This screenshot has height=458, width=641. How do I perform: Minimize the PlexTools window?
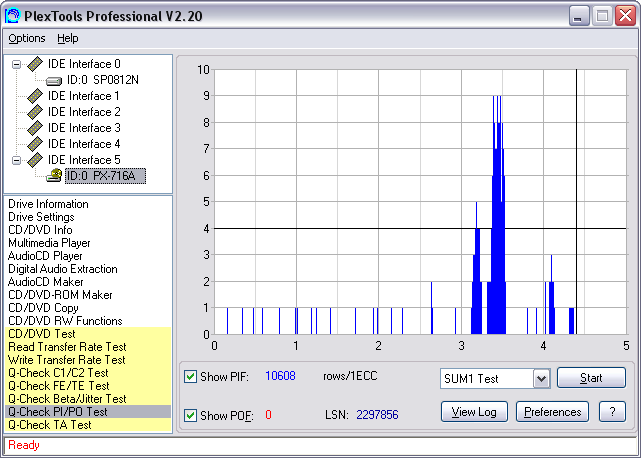578,16
